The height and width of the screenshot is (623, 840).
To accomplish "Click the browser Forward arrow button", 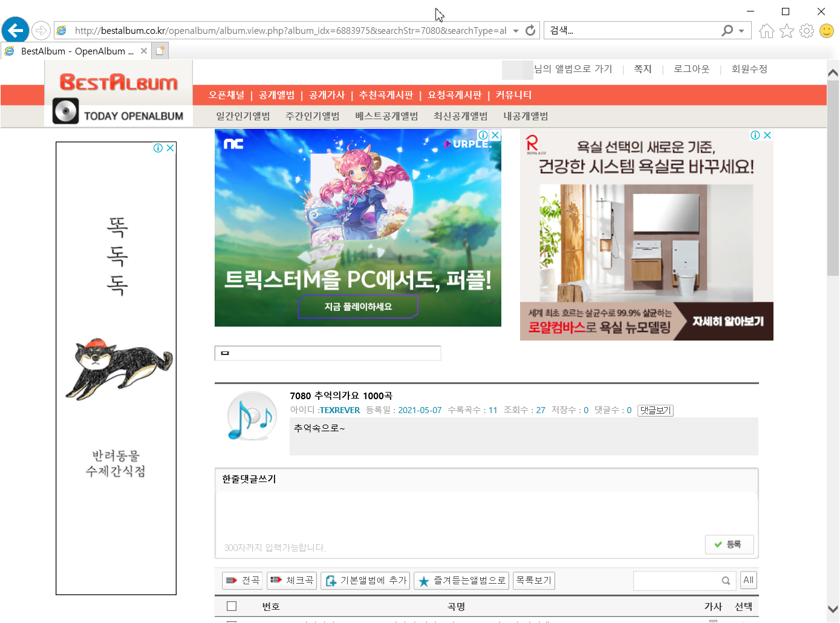I will coord(41,30).
